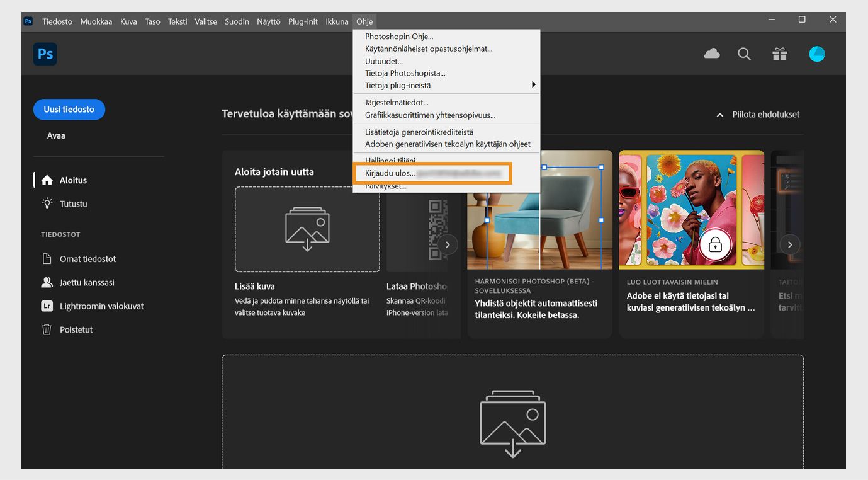Open the Kuva menu
Image resolution: width=868 pixels, height=480 pixels.
128,21
